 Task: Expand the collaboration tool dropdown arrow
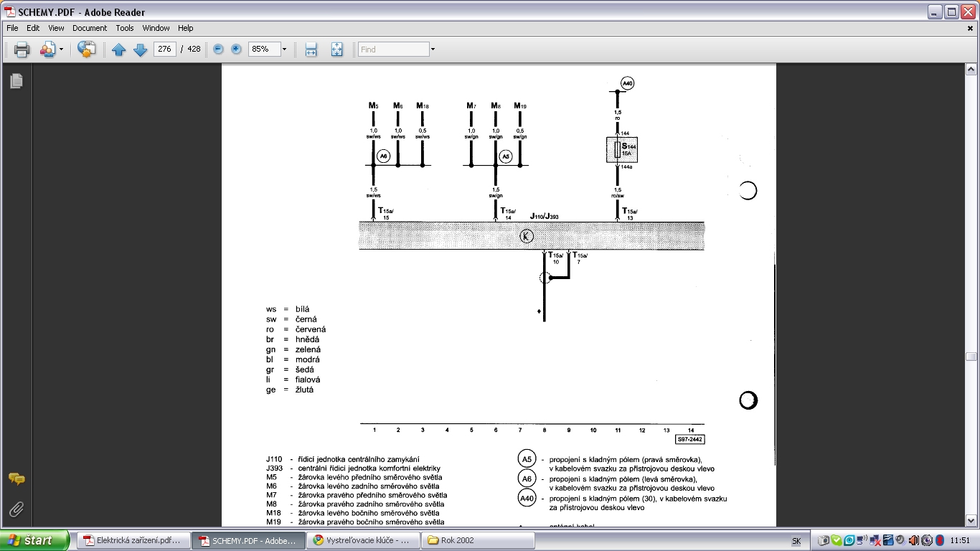click(x=61, y=50)
